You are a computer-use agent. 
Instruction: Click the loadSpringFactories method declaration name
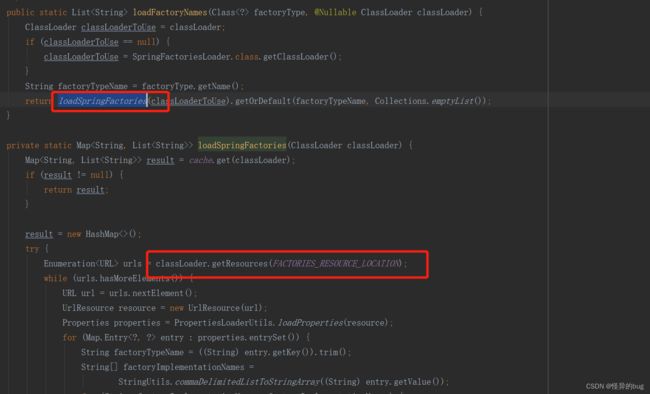(x=242, y=145)
